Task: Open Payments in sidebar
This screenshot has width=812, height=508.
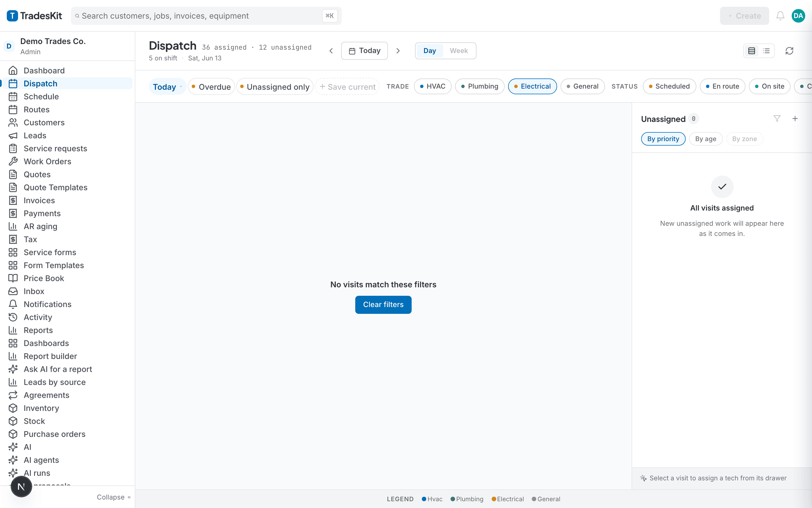Action: (x=67, y=213)
